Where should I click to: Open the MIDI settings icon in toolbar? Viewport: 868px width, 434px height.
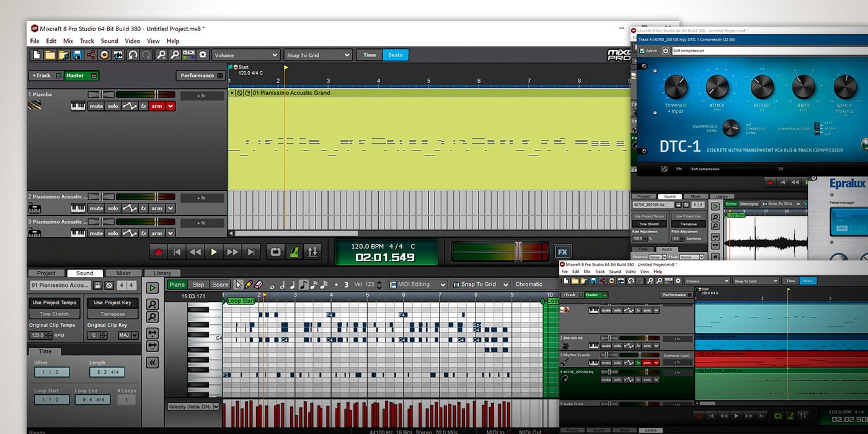[188, 55]
